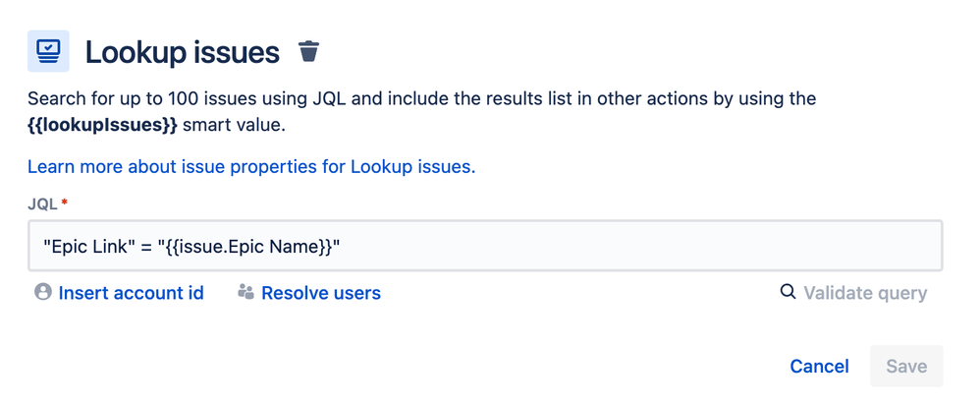
Task: Click the person icon beside Insert account id
Action: click(43, 292)
